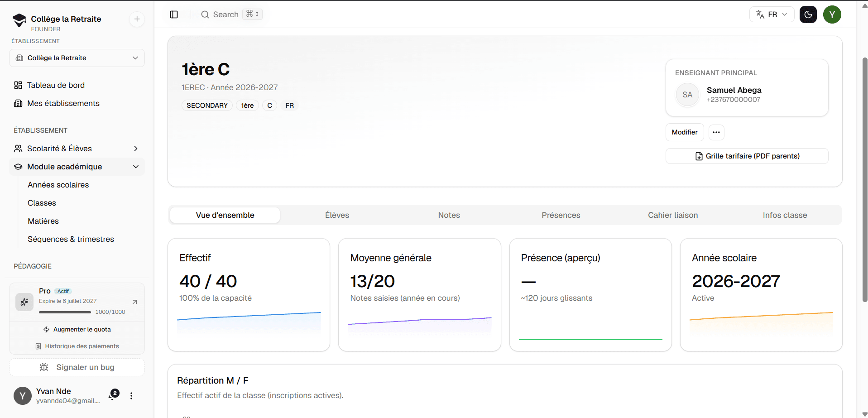Open the Présences tab

click(561, 215)
